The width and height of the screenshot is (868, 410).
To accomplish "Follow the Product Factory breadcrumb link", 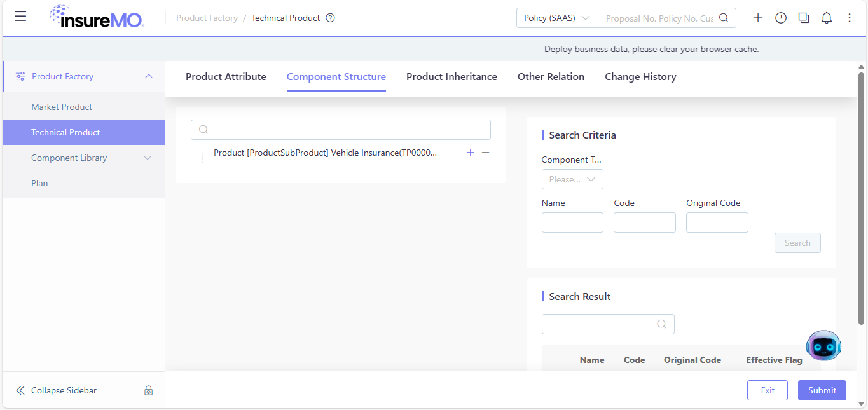I will point(207,18).
